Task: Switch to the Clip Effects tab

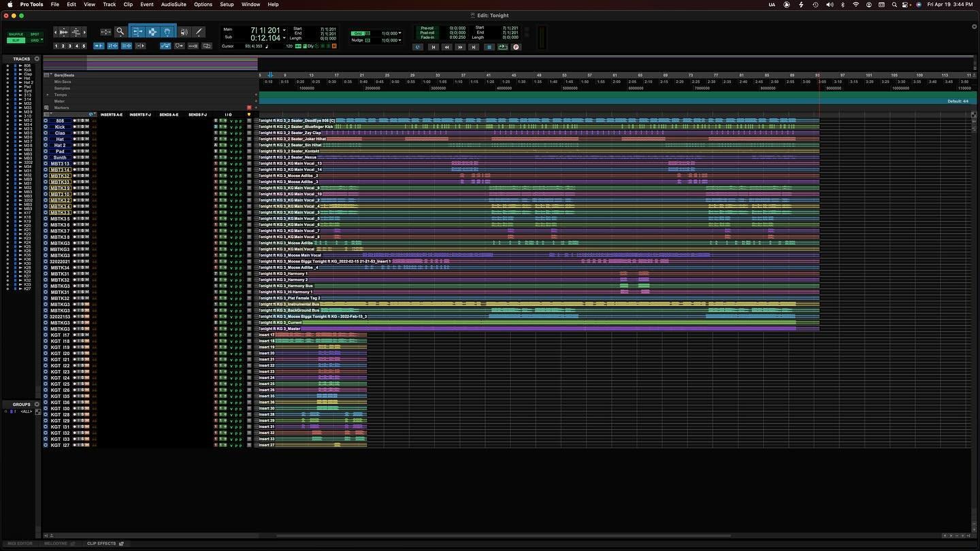Action: (x=105, y=544)
